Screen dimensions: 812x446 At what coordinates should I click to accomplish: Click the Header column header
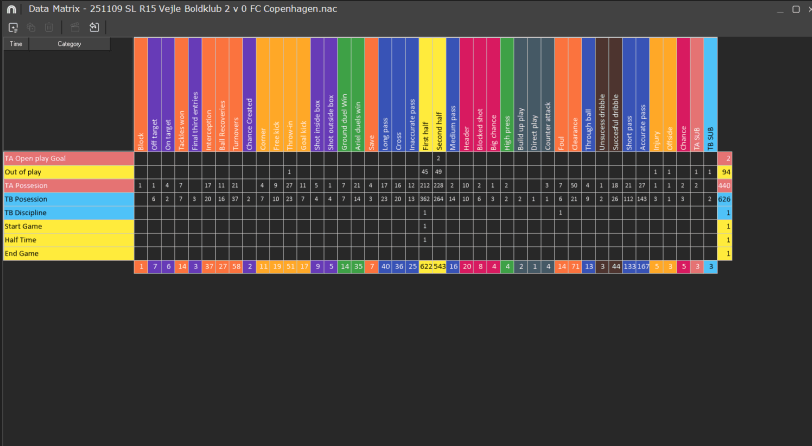pyautogui.click(x=466, y=94)
